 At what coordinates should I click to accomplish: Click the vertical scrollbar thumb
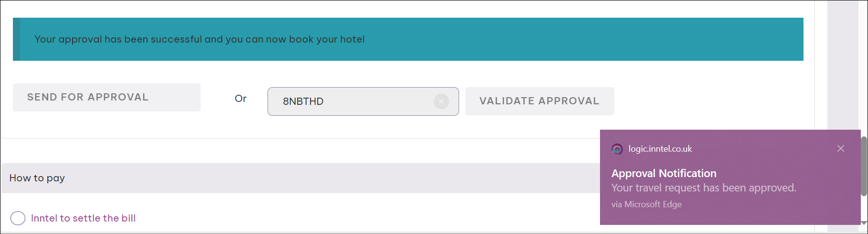pos(864,166)
